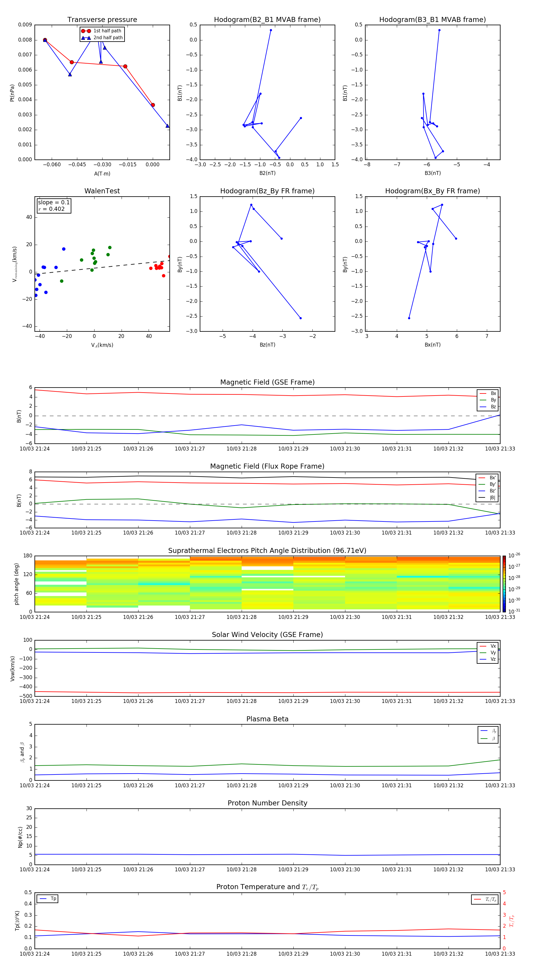Click 'Hodogram(Bz_By FR frame)' title
Image resolution: width=535 pixels, height=980 pixels.
point(267,191)
